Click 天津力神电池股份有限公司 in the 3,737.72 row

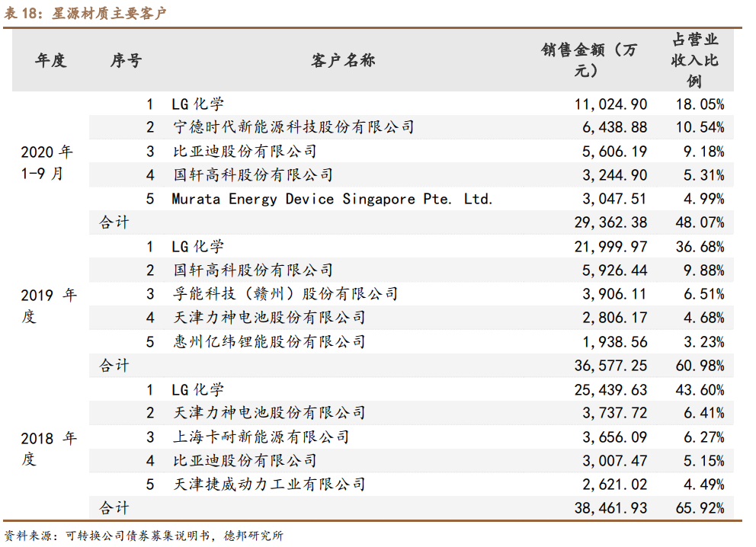(x=269, y=413)
